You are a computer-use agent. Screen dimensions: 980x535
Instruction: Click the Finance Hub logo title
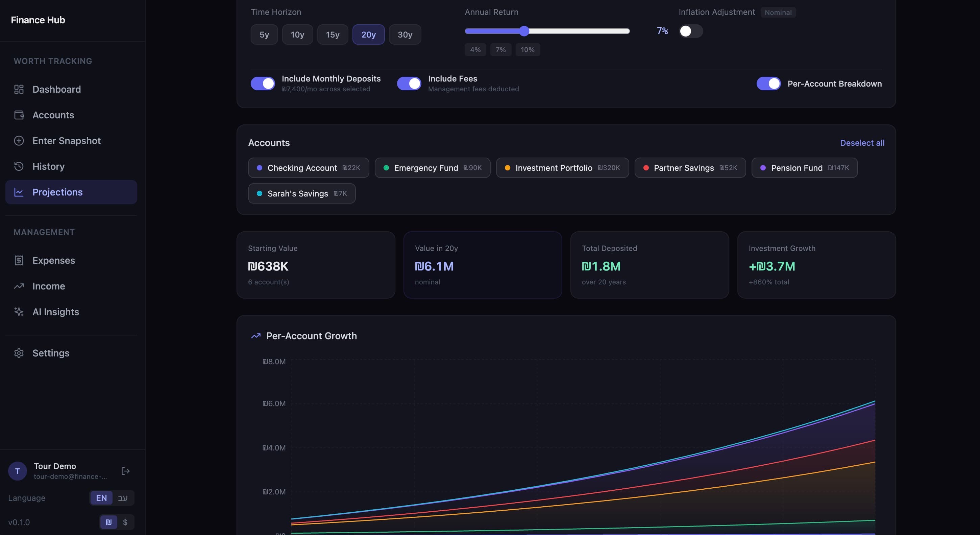click(38, 20)
